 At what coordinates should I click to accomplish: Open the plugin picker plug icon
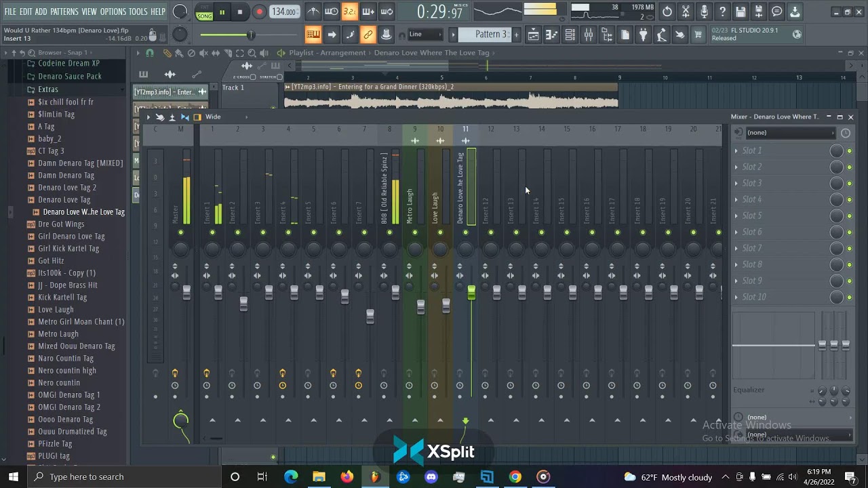pos(643,35)
